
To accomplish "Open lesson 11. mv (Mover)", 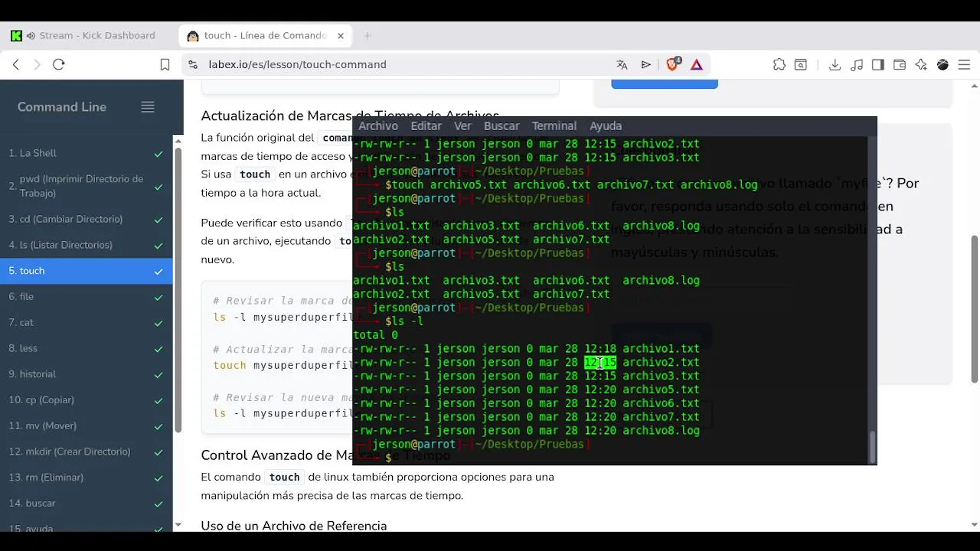I will (x=86, y=426).
